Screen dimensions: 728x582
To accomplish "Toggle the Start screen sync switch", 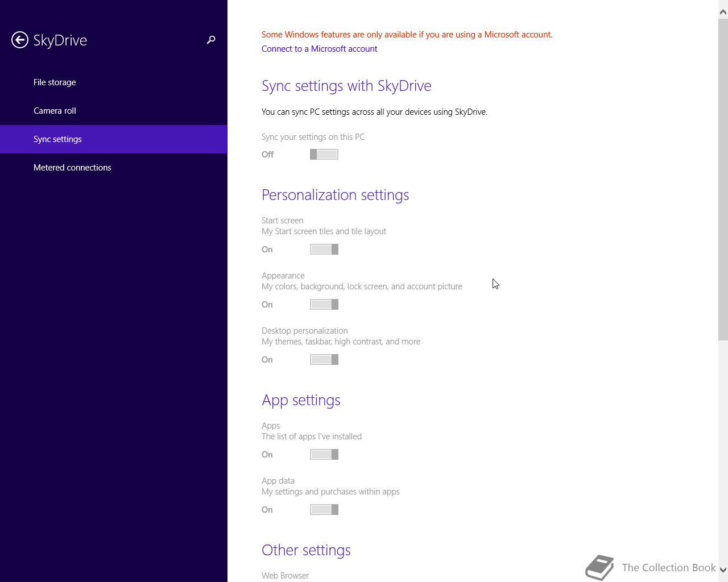I will [x=324, y=250].
